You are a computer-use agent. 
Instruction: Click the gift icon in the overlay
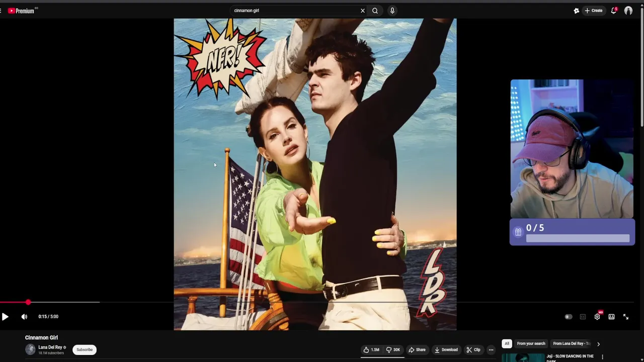(x=518, y=232)
